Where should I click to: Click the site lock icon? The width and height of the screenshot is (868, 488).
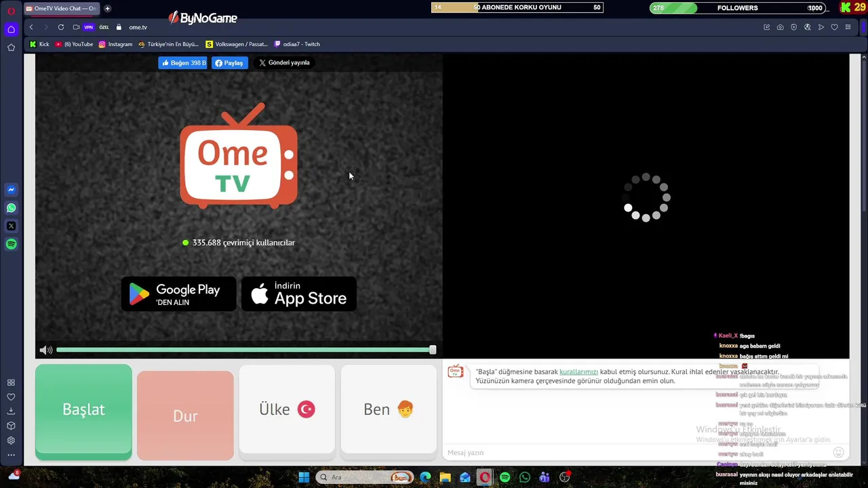119,27
